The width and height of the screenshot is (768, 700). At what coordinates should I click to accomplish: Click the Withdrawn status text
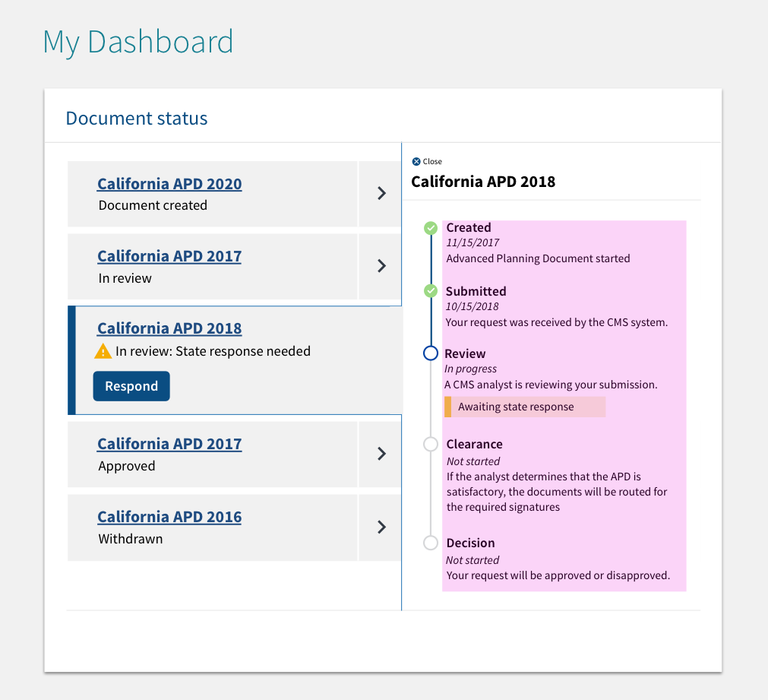tap(126, 539)
